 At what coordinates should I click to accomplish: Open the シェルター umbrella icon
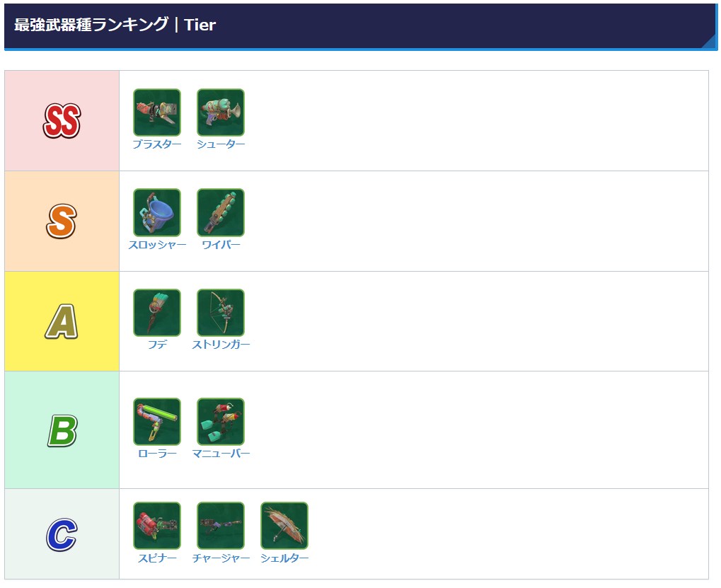click(284, 526)
